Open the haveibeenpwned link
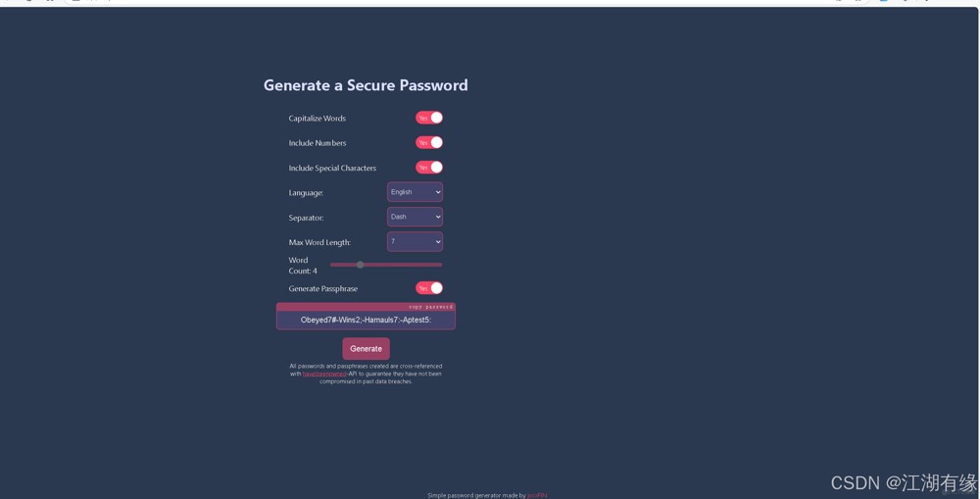The height and width of the screenshot is (499, 980). (x=324, y=374)
